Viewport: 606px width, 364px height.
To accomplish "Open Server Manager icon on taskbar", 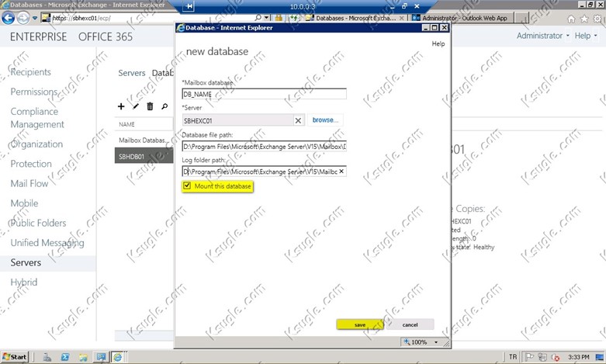I will tap(47, 357).
